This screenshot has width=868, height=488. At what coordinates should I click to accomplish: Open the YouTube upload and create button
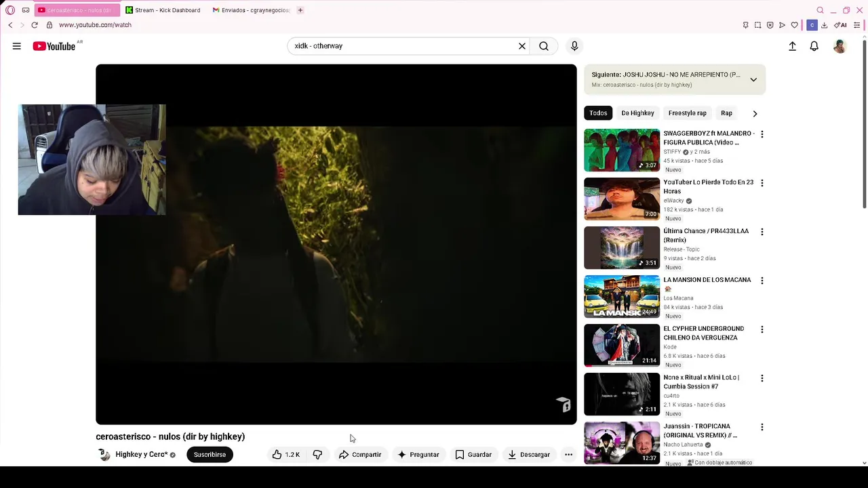(x=792, y=46)
